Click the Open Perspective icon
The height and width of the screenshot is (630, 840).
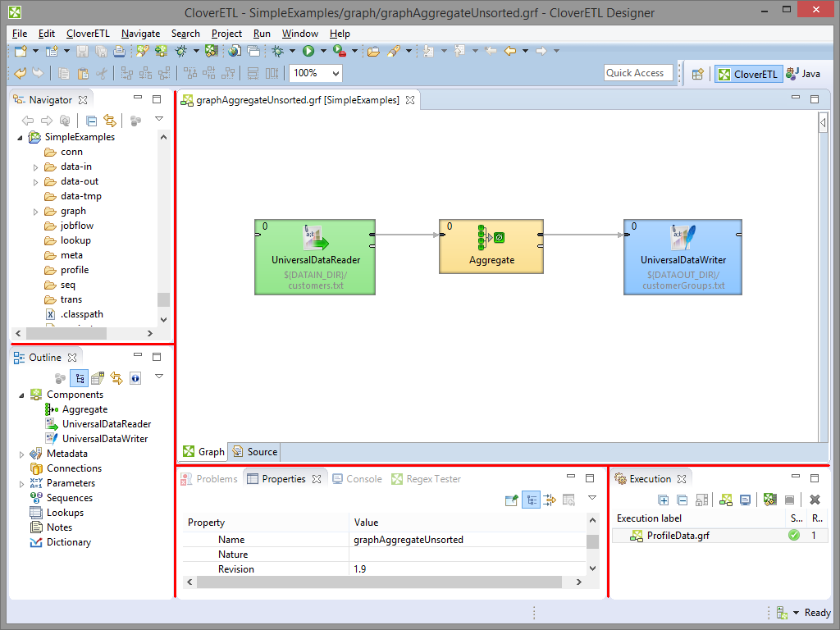(x=697, y=74)
